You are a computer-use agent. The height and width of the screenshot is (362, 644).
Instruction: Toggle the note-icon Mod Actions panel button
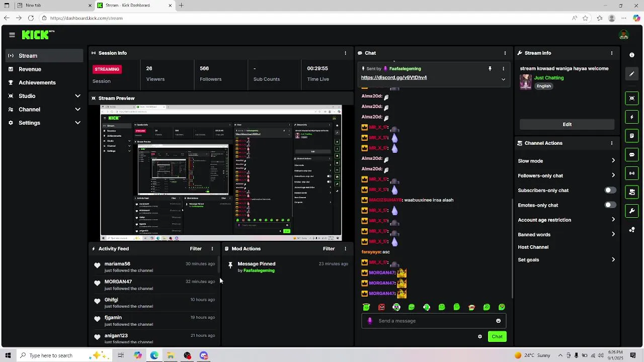click(632, 136)
